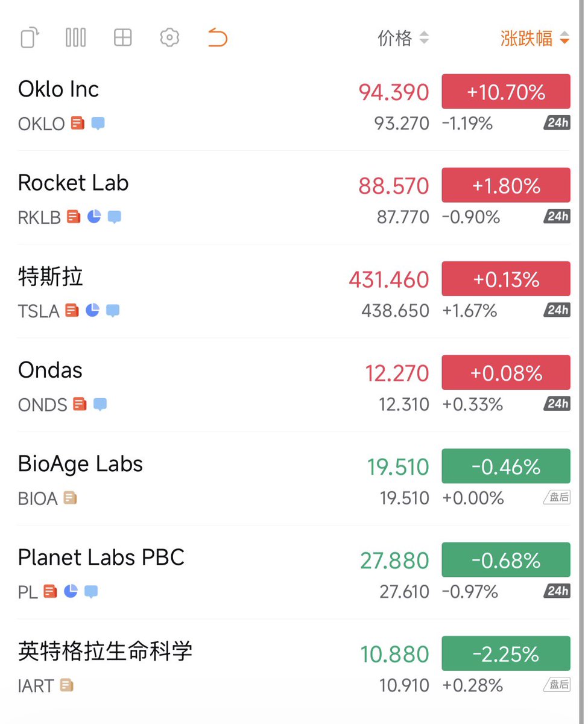
Task: Open the Rocket Lab stock row
Action: [x=73, y=183]
